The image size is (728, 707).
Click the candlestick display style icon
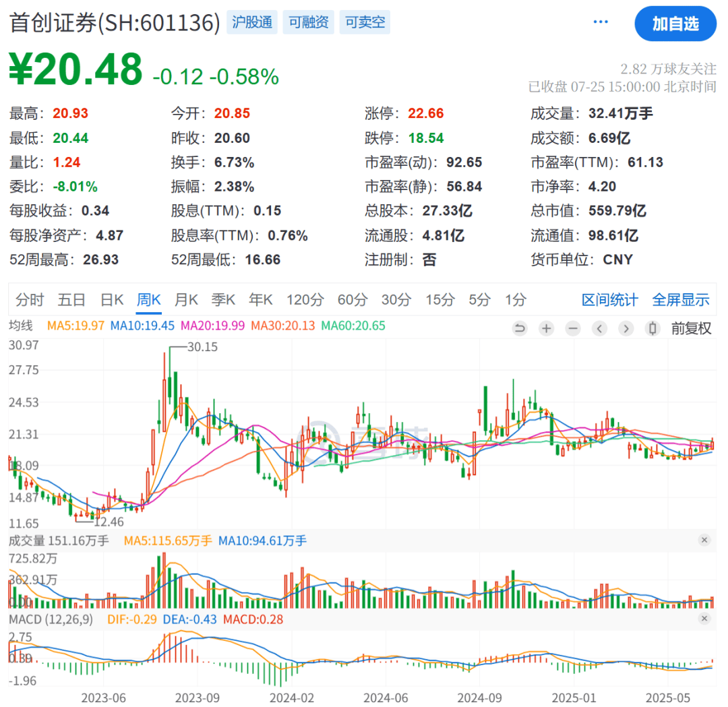pos(653,329)
